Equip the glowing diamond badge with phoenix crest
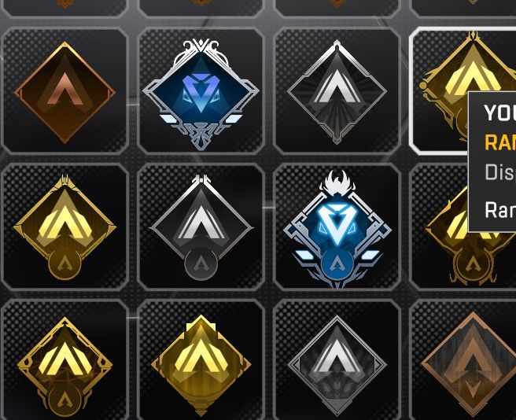The image size is (516, 420). tap(337, 227)
